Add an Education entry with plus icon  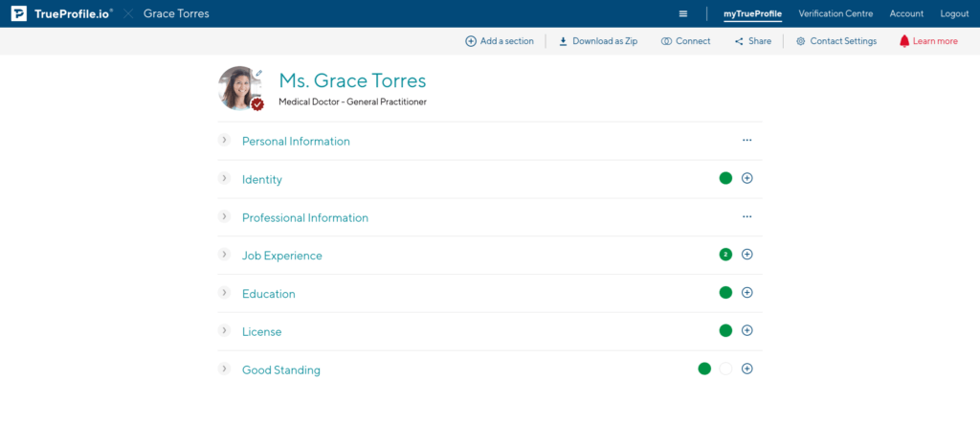(x=746, y=293)
